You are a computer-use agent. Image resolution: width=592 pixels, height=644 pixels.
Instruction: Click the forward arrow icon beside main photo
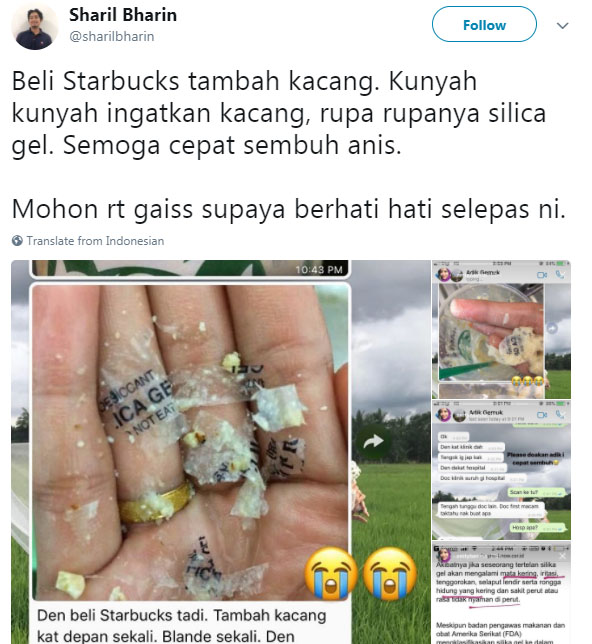373,442
